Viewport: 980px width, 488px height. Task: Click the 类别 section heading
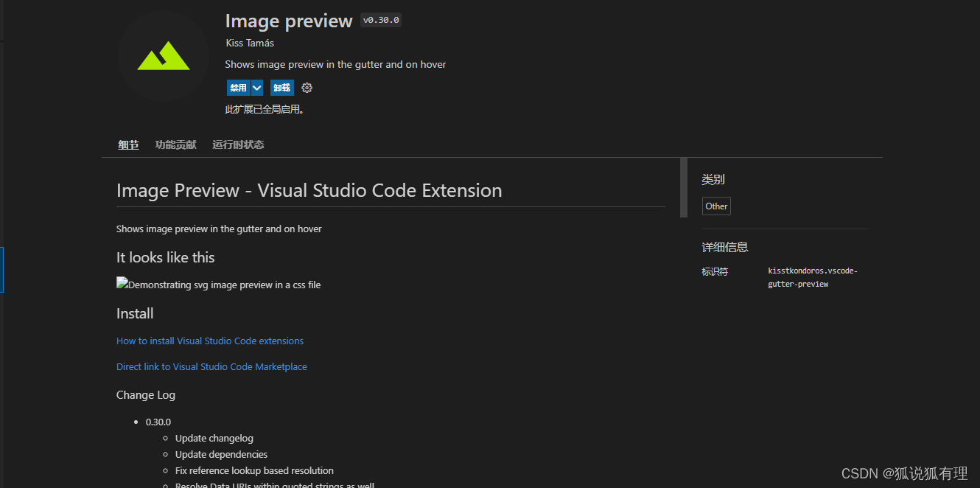point(713,179)
